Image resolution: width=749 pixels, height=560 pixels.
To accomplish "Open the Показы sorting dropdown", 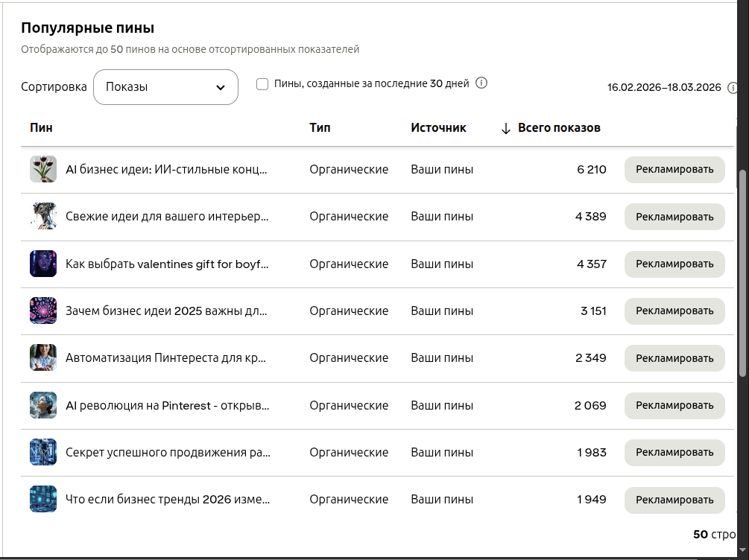I will point(165,87).
